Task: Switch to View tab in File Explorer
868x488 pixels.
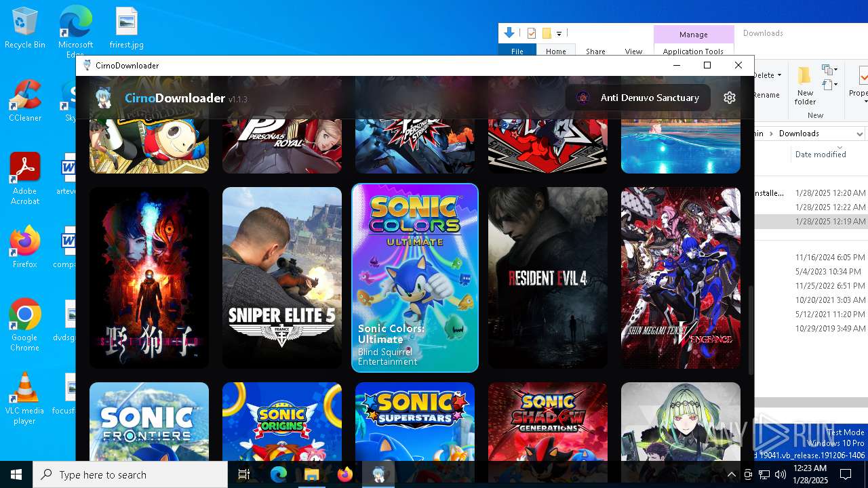Action: coord(633,52)
